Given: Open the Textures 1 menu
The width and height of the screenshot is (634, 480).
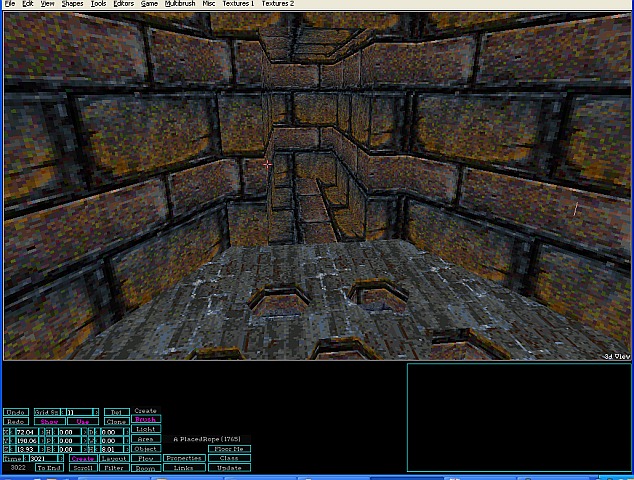Looking at the screenshot, I should coord(237,4).
